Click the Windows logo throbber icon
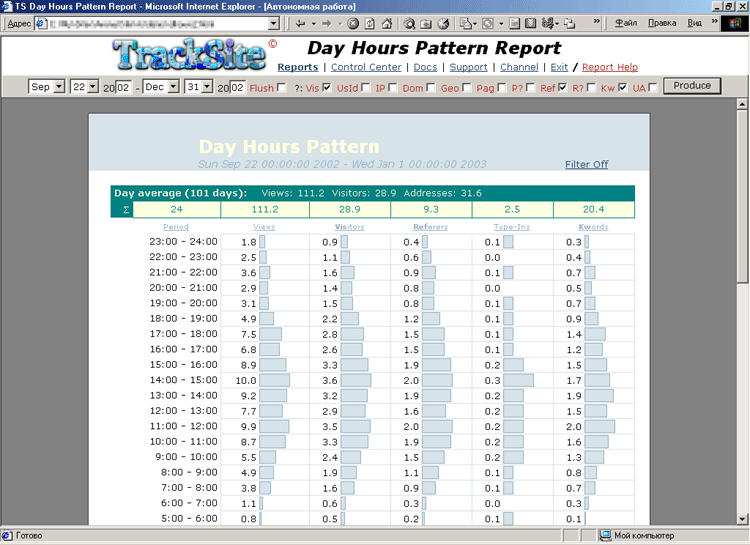The image size is (750, 545). click(x=734, y=23)
